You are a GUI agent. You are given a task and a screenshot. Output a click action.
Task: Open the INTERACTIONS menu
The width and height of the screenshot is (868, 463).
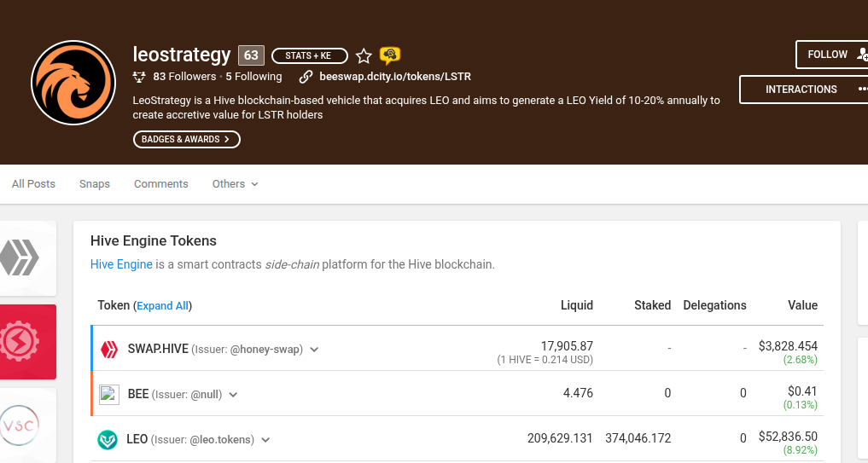tap(803, 89)
